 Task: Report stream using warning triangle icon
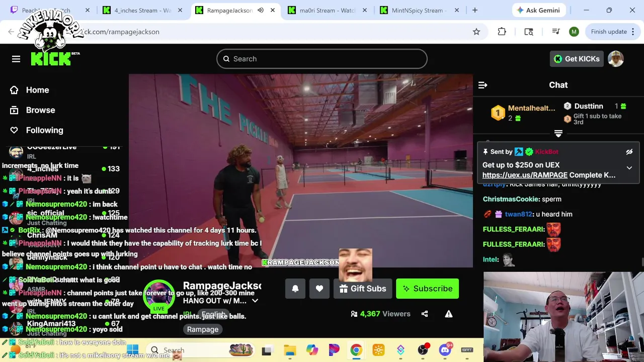click(x=449, y=314)
